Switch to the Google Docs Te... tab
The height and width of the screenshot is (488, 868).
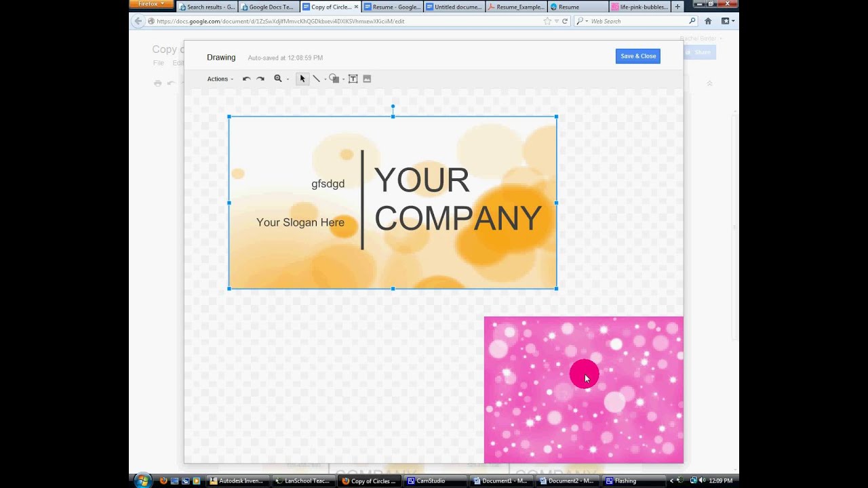click(269, 7)
